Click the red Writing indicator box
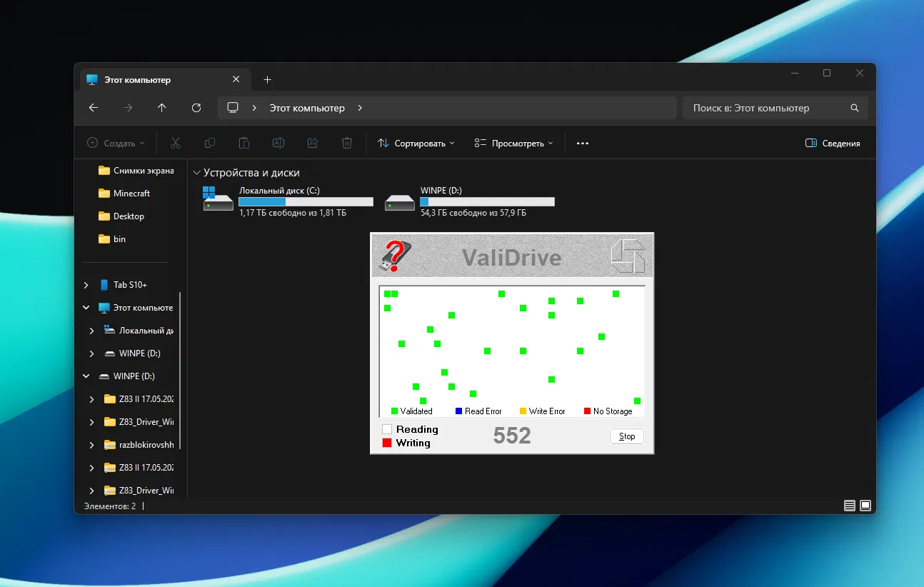Image resolution: width=924 pixels, height=587 pixels. pyautogui.click(x=387, y=443)
